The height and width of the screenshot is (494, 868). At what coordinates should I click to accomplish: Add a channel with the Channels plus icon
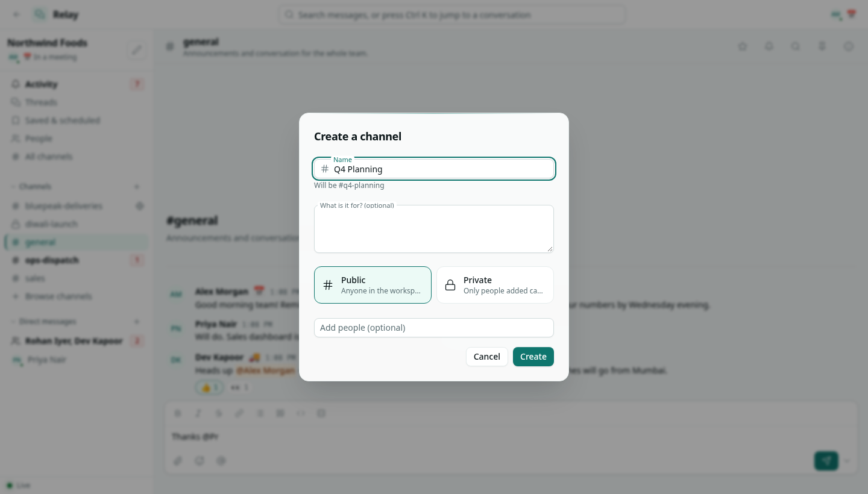click(137, 187)
